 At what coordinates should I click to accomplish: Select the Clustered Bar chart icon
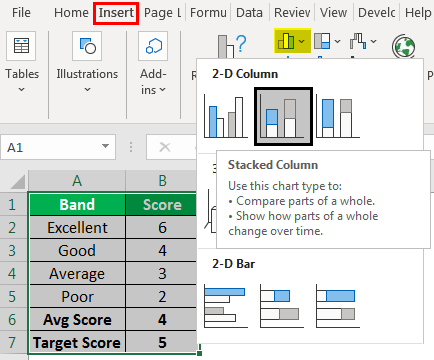(226, 306)
